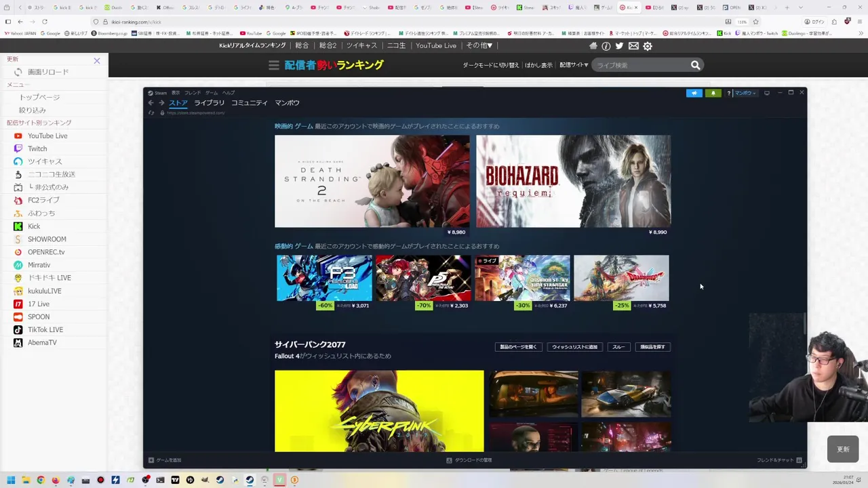Screen dimensions: 868x488
Task: Click ウィッシュリストに追加 button
Action: (574, 347)
